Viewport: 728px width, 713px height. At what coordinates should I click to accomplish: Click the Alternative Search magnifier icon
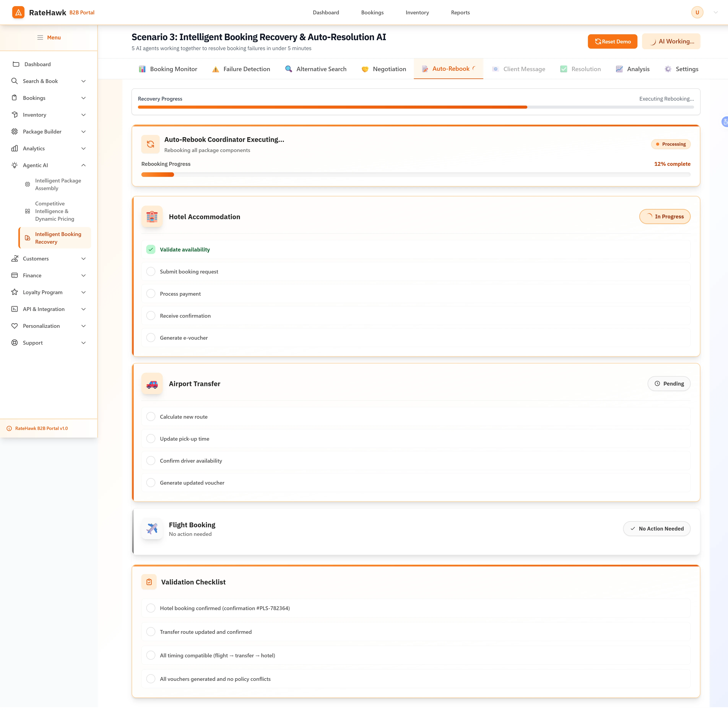point(288,69)
